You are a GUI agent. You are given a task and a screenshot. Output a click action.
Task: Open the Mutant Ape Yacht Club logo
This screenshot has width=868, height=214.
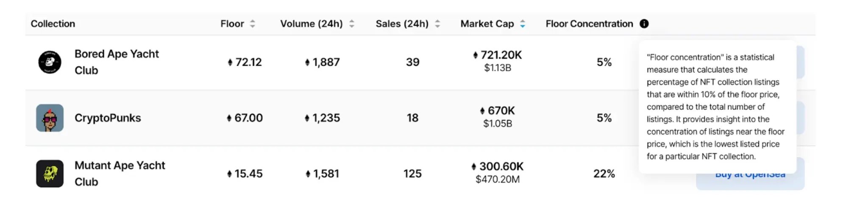[50, 174]
